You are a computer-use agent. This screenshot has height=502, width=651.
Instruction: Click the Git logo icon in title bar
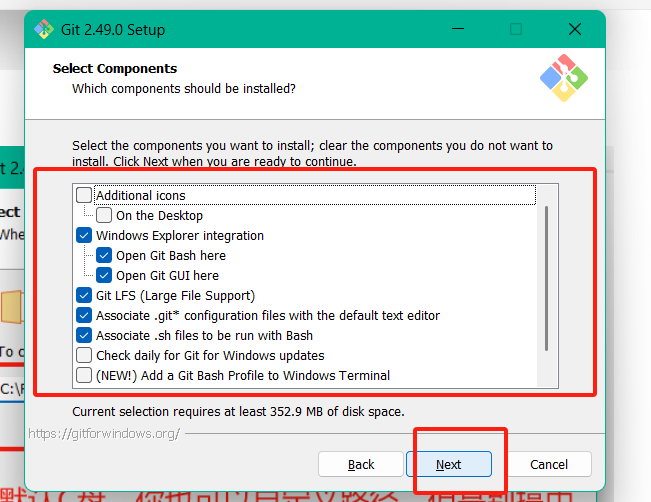coord(44,29)
